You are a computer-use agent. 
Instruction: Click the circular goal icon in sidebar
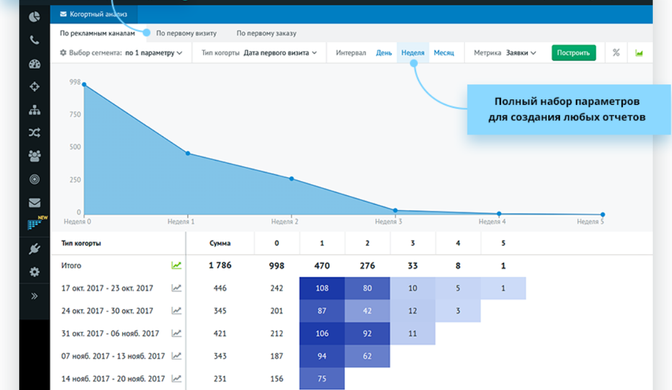tap(34, 179)
